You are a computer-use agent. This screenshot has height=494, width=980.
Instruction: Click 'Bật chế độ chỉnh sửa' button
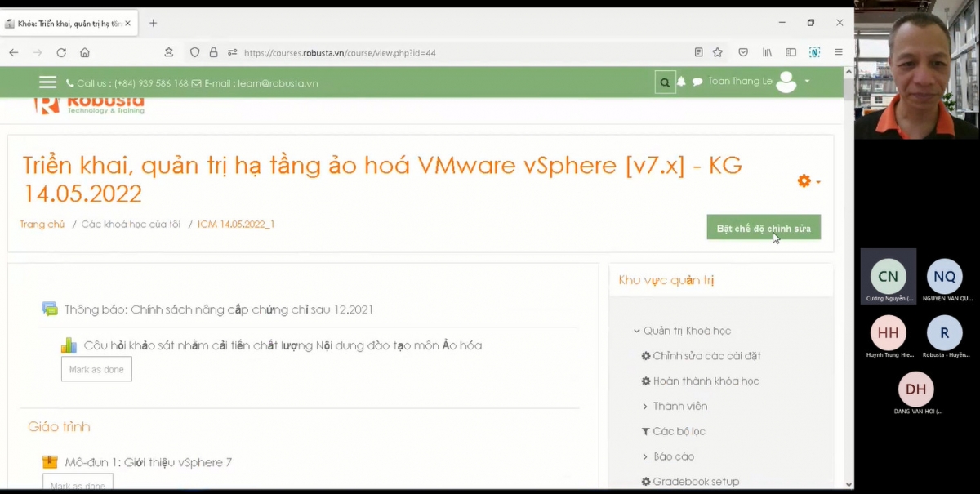coord(764,228)
